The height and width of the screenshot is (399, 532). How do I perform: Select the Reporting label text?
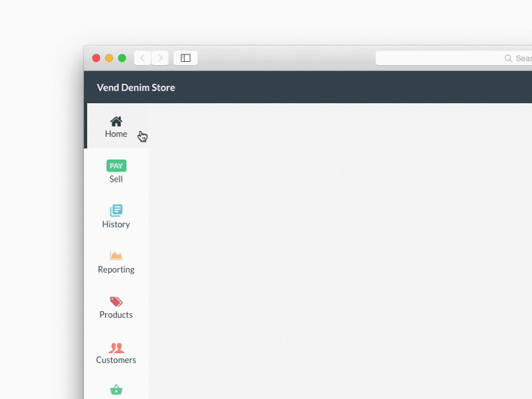point(116,269)
